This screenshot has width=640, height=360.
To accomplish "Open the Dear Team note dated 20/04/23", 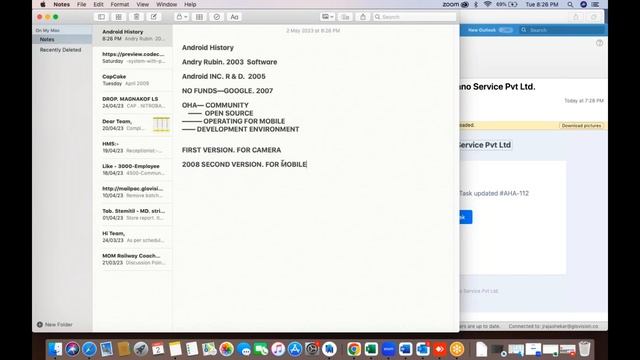I will 133,125.
